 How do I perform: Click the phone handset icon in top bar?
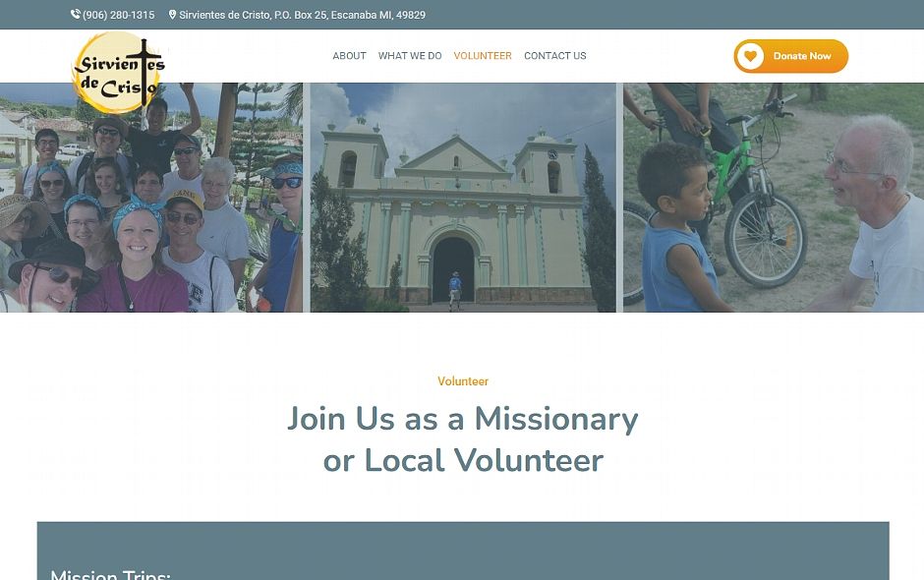click(x=76, y=14)
